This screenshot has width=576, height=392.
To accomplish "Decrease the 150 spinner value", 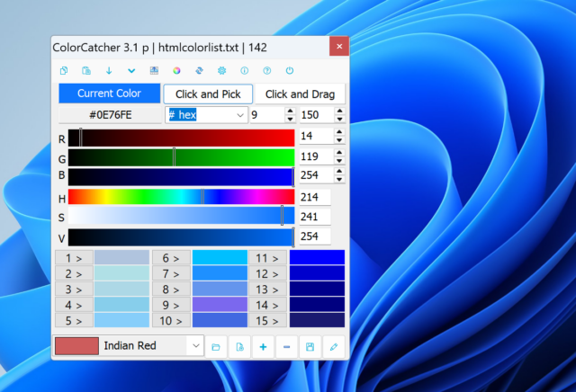I will tap(340, 119).
